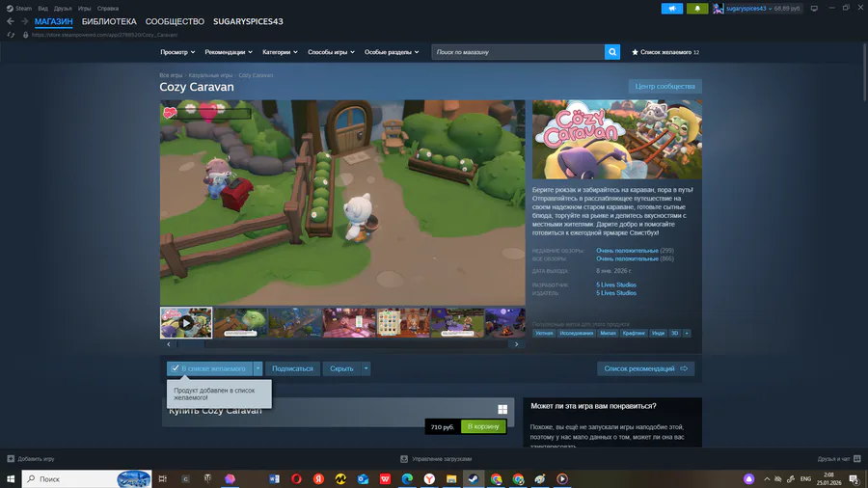
Task: Open the Рекомендации dropdown menu
Action: click(x=228, y=52)
